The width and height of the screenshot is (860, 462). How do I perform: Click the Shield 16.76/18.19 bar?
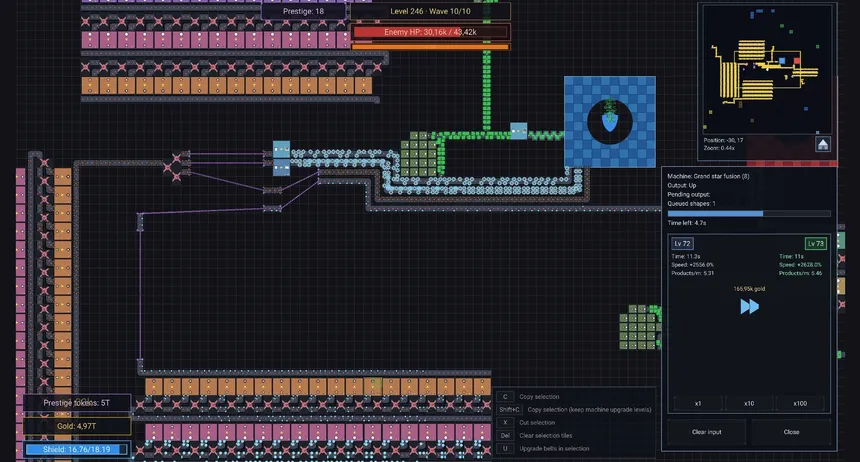(77, 449)
